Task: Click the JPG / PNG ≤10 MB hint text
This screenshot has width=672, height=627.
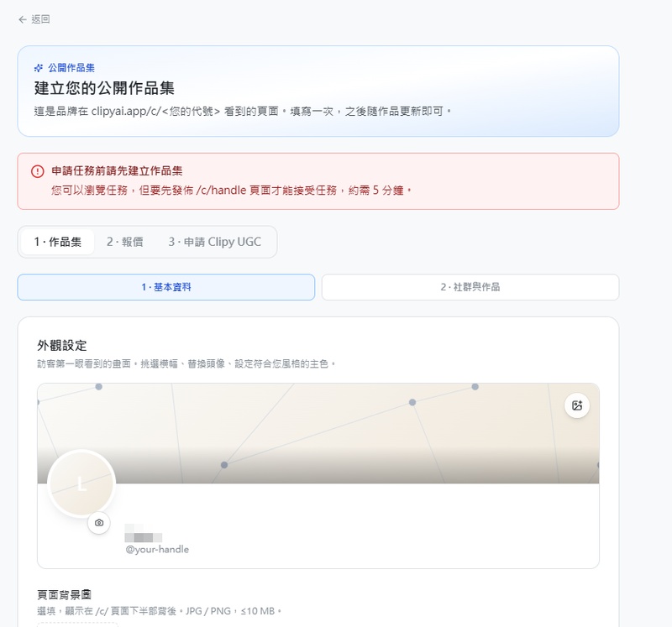Action: (159, 611)
